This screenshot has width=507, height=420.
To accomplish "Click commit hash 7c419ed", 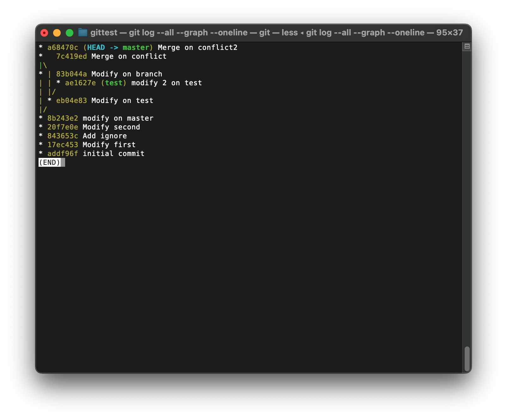I will [x=71, y=56].
